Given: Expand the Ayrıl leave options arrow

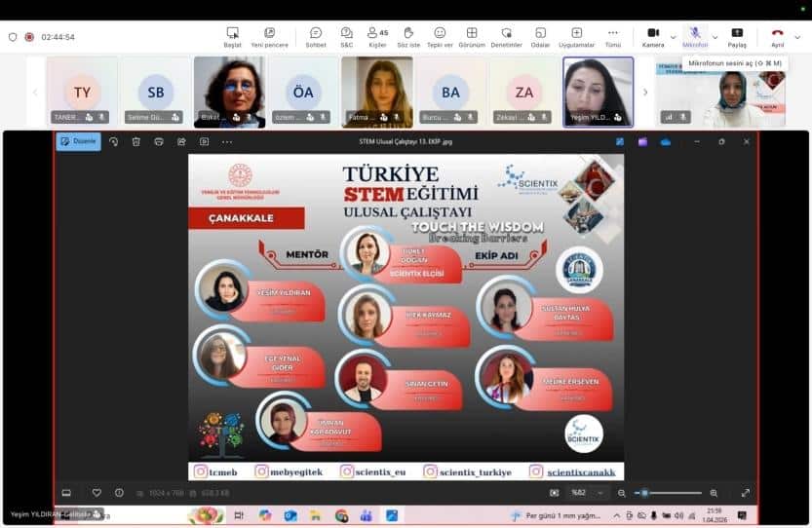Looking at the screenshot, I should click(796, 37).
